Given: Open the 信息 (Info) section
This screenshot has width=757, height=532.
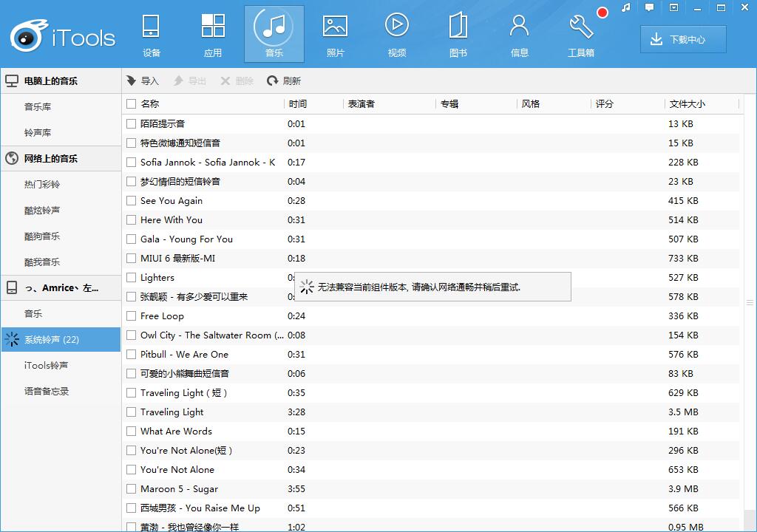Looking at the screenshot, I should click(520, 34).
